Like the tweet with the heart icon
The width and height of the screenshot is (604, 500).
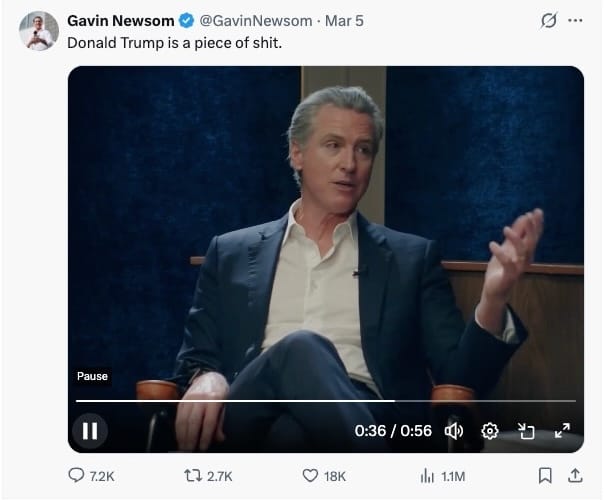(x=310, y=476)
